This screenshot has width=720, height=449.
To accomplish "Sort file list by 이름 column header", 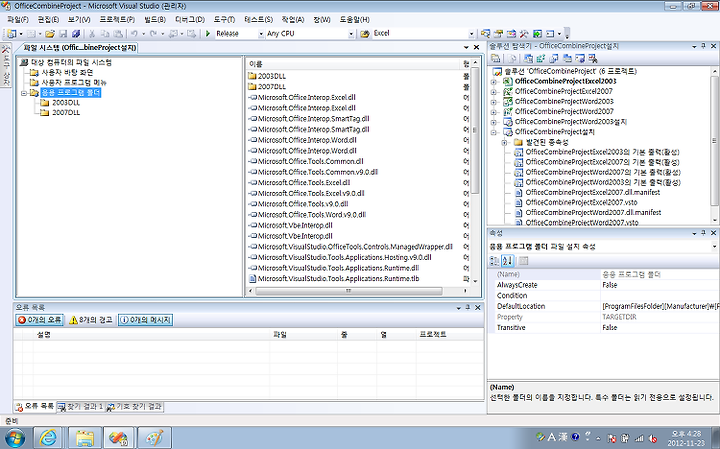I will 353,64.
